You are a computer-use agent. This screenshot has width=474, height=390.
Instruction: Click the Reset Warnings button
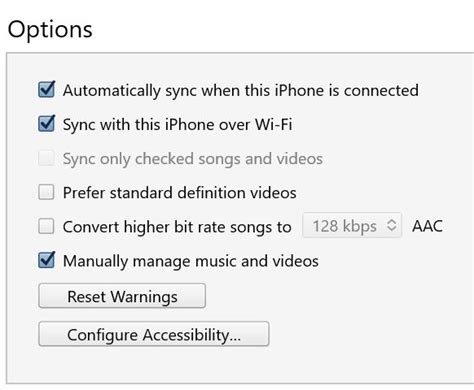tap(122, 296)
